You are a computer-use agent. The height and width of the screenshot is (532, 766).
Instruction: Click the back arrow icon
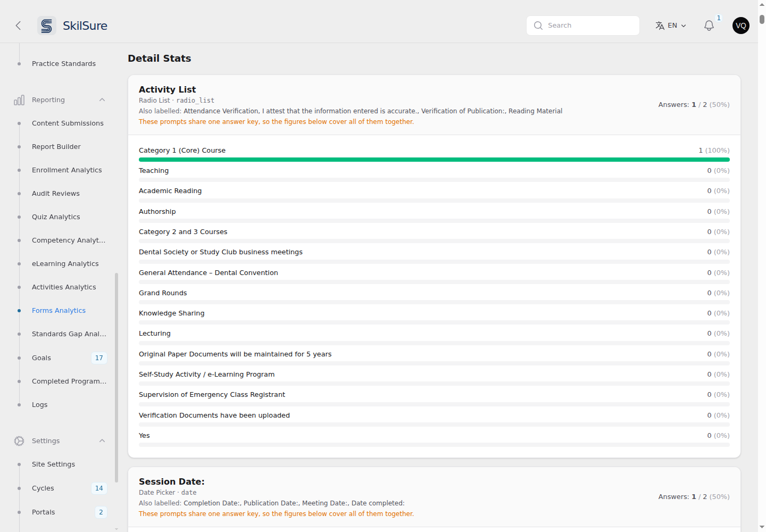pyautogui.click(x=18, y=26)
